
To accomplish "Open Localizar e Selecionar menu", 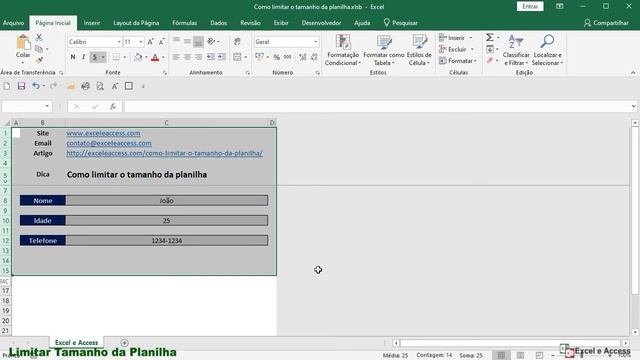I will [547, 50].
